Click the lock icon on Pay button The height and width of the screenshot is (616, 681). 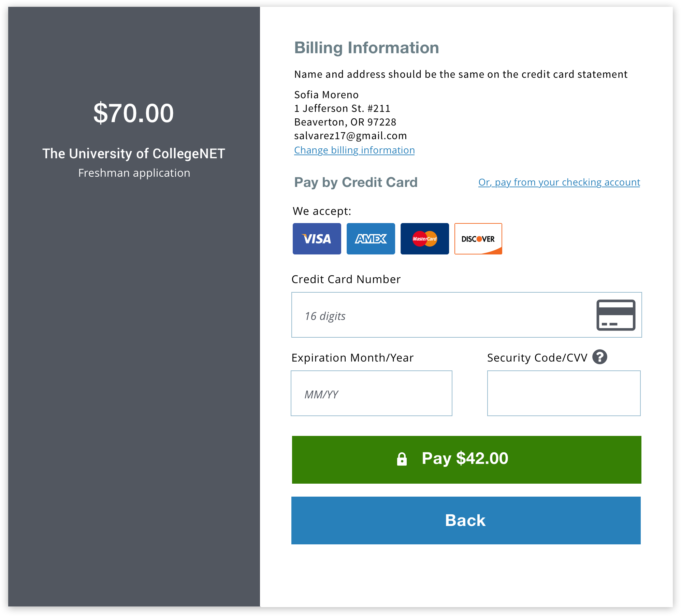coord(402,459)
